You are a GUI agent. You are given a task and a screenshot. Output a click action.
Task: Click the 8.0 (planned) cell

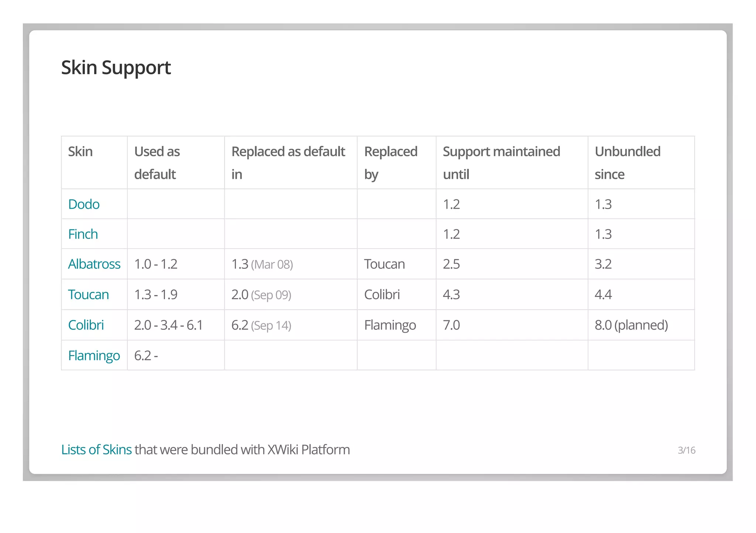coord(631,325)
